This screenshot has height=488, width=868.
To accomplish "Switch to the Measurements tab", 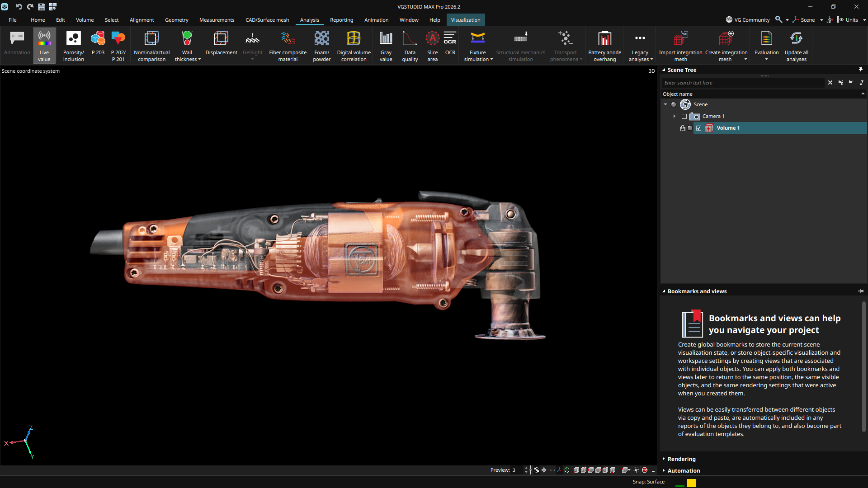I will 217,20.
